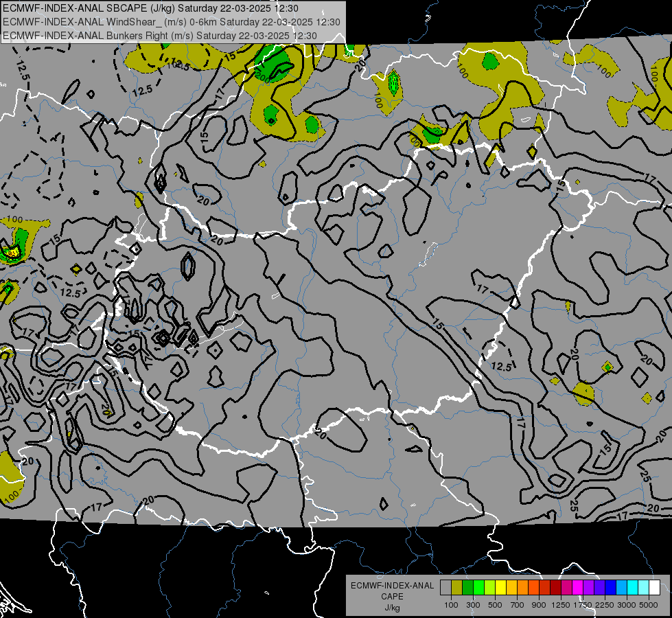
Task: Click the pure yellow 500 J/kg legend swatch
Action: pyautogui.click(x=500, y=587)
